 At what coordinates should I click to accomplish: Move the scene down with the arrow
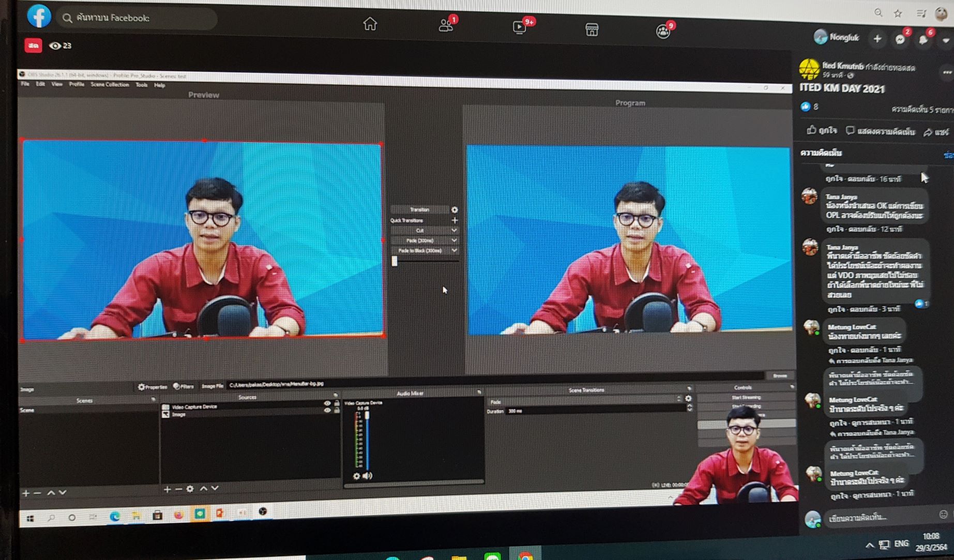(x=63, y=493)
